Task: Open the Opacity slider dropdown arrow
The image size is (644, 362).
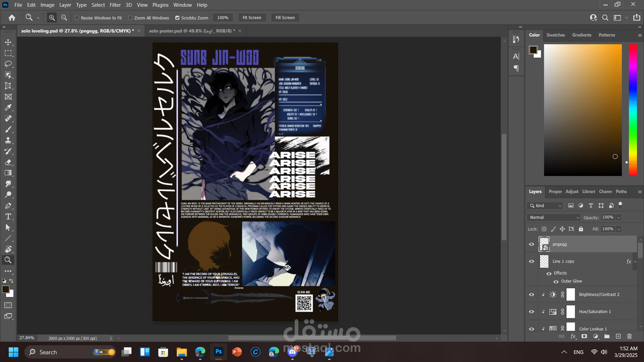Action: click(x=619, y=218)
